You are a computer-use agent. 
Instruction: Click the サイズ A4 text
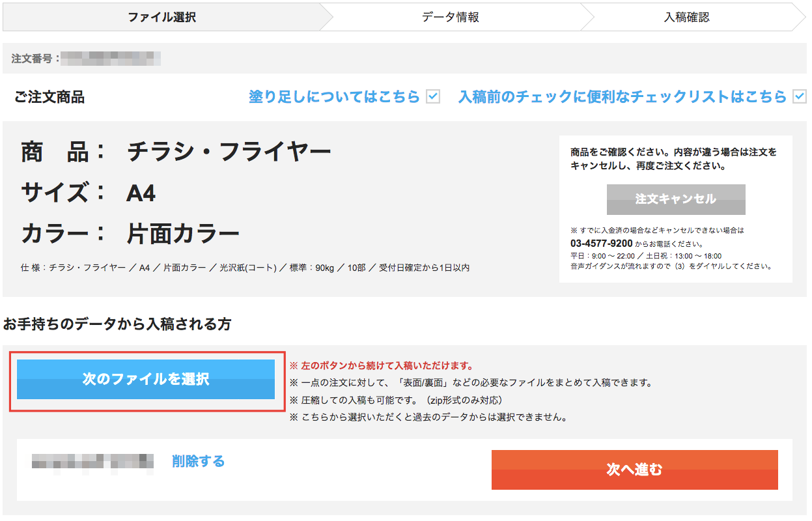pyautogui.click(x=141, y=193)
